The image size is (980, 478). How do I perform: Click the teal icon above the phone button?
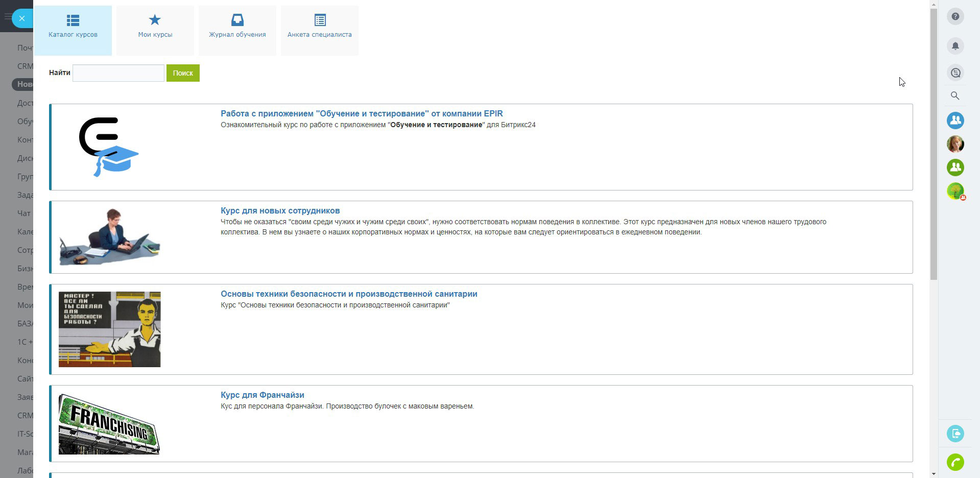[x=955, y=434]
